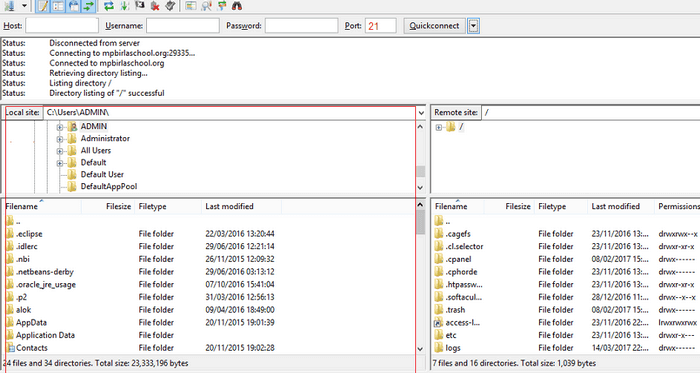Open the Site Manager dropdown arrow
This screenshot has width=700, height=373.
coord(24,6)
